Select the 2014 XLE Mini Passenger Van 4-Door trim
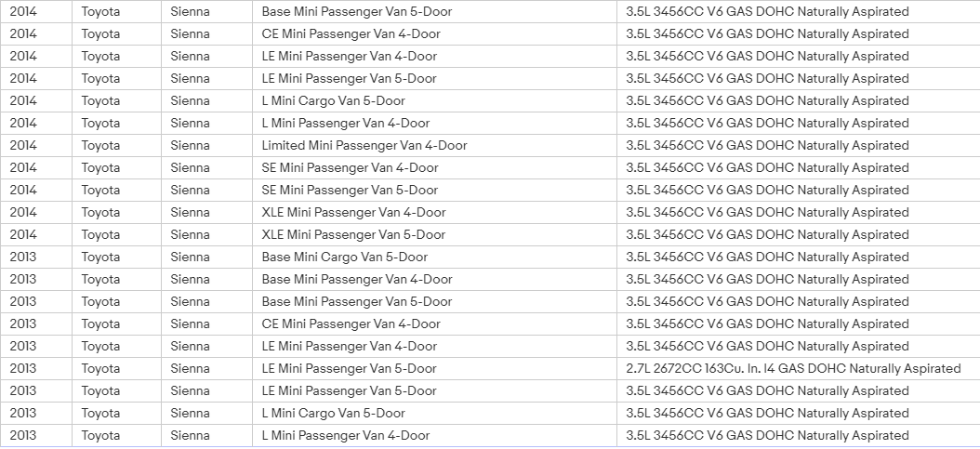This screenshot has height=449, width=980. (434, 212)
